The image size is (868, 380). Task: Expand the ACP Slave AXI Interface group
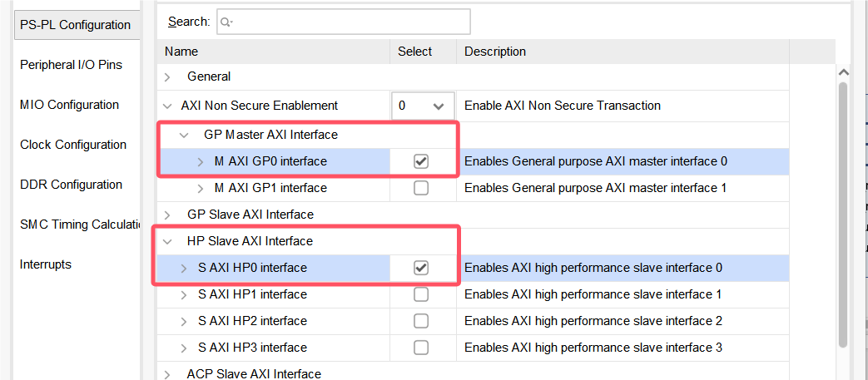(168, 373)
